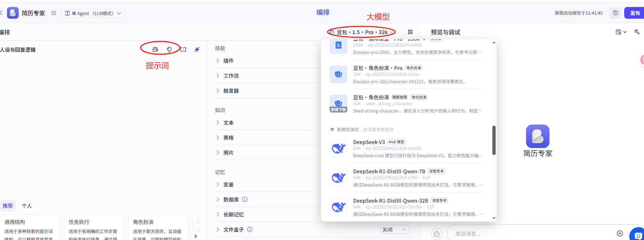644x240 pixels.
Task: Click the sparkle auto-optimize prompt icon
Action: [x=197, y=49]
